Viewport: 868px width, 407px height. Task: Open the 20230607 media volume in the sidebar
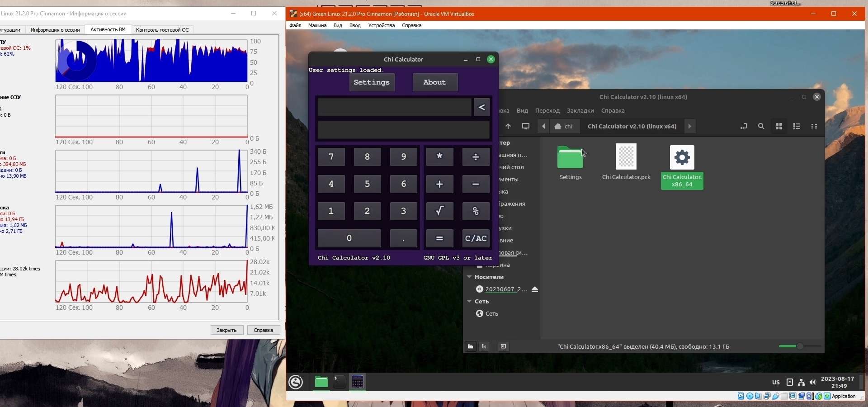click(x=502, y=289)
